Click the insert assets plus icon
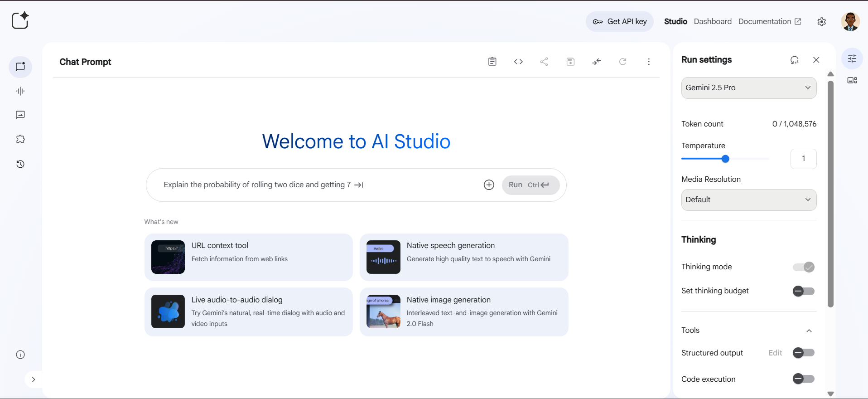868x399 pixels. pos(489,185)
